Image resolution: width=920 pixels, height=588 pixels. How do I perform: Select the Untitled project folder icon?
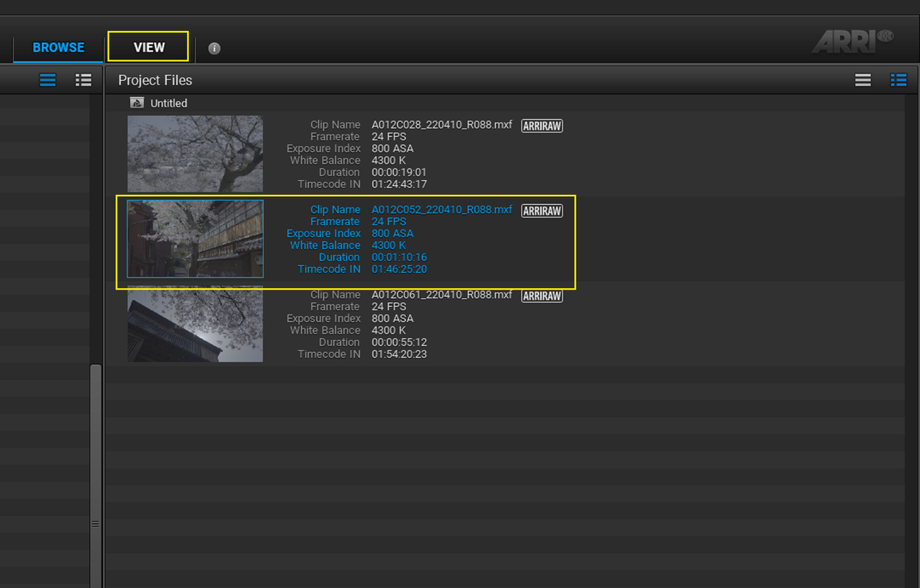coord(136,103)
